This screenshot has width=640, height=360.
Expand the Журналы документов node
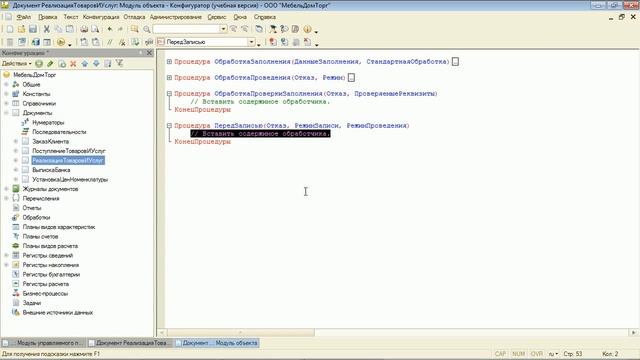(6, 189)
